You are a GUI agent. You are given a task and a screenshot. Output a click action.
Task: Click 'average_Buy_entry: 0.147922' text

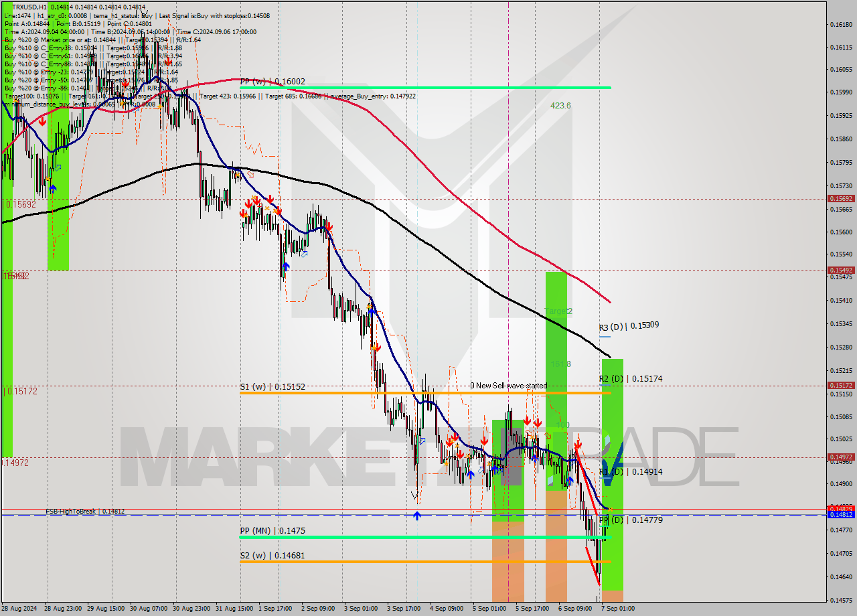click(x=373, y=96)
